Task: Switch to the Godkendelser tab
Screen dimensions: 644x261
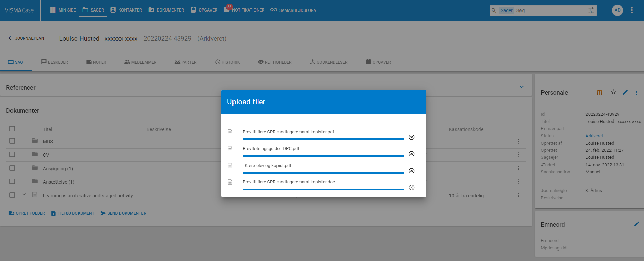Action: click(x=329, y=62)
